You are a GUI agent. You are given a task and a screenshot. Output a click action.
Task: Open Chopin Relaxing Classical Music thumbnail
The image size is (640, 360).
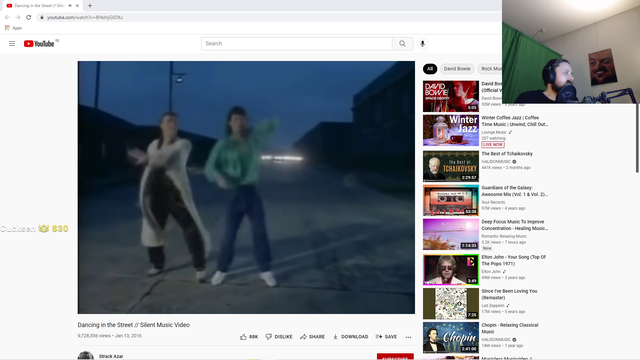pyautogui.click(x=451, y=338)
